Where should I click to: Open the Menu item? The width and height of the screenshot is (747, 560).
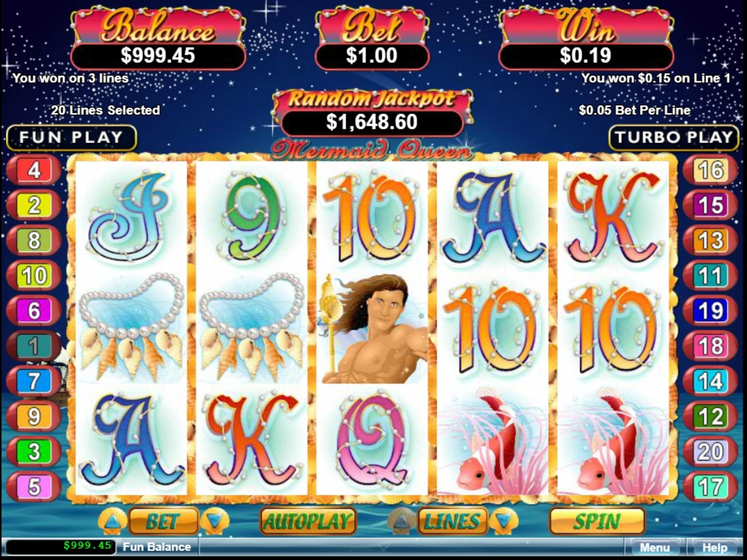[655, 548]
